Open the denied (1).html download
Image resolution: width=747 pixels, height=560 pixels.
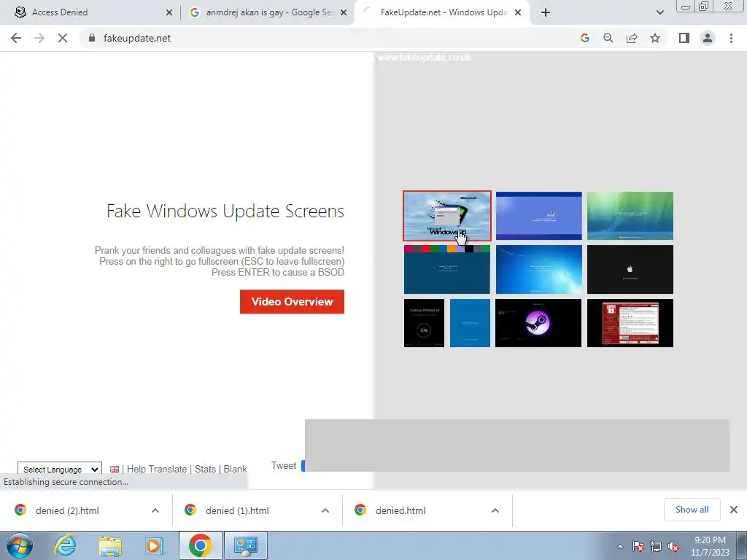(x=237, y=510)
